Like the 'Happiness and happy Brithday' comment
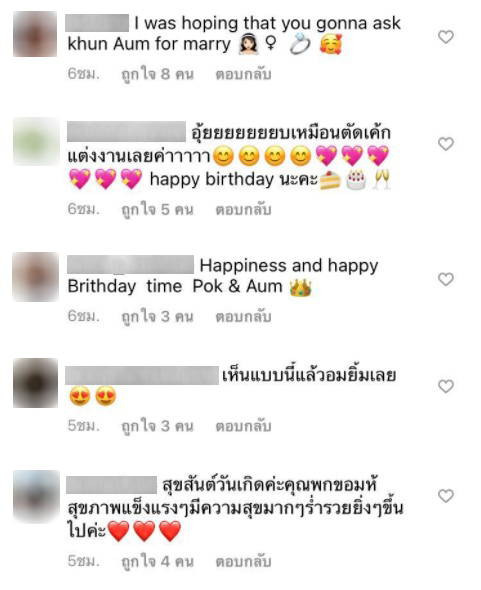481x590 pixels. pos(446,279)
